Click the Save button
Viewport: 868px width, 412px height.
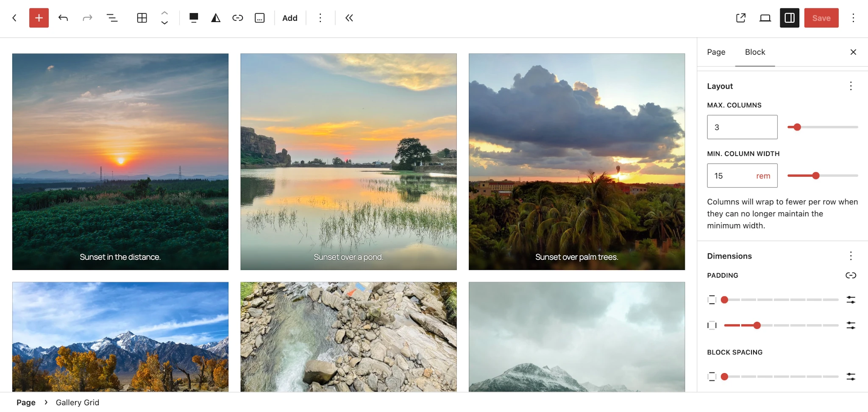(x=821, y=18)
